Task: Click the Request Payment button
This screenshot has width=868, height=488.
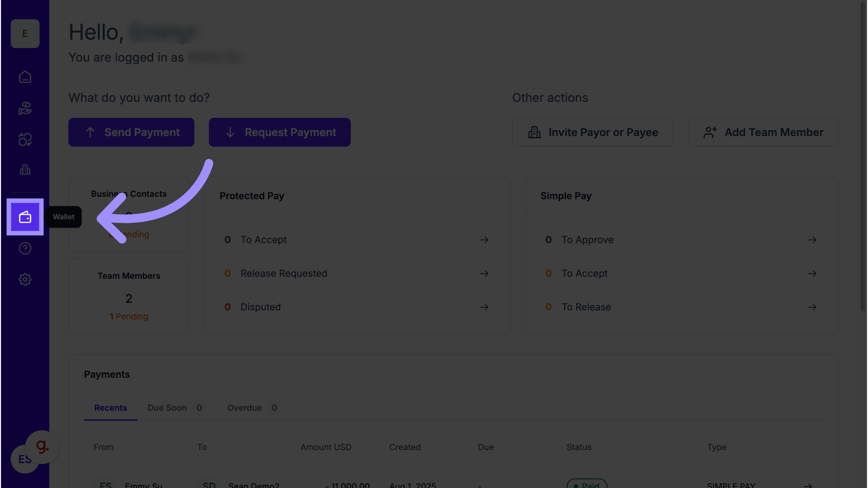Action: pyautogui.click(x=279, y=132)
